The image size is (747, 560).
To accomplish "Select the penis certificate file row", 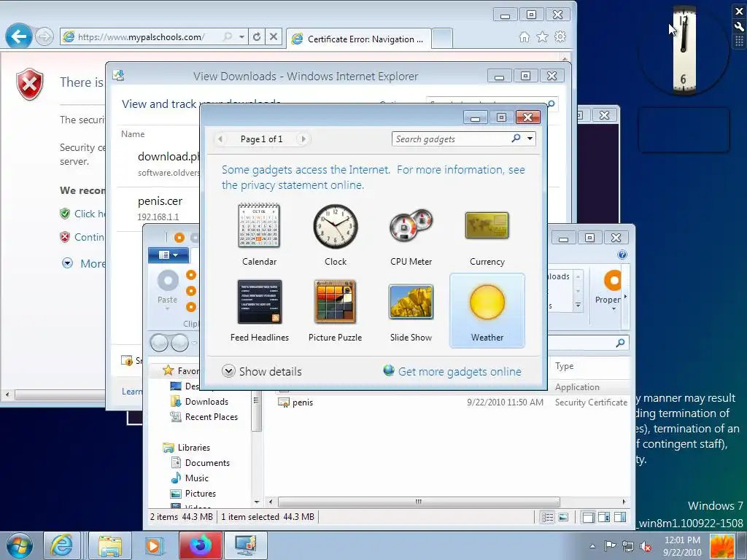I will pos(452,402).
